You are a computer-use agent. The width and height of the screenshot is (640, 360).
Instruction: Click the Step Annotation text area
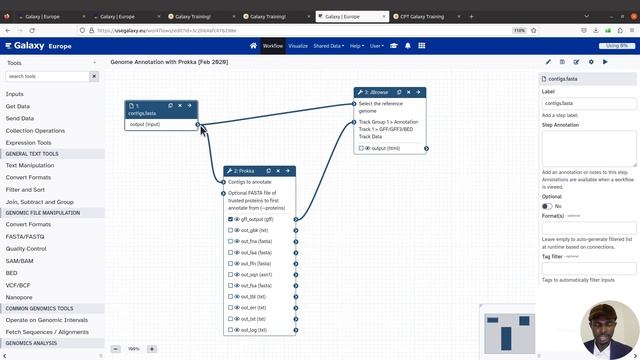click(589, 149)
